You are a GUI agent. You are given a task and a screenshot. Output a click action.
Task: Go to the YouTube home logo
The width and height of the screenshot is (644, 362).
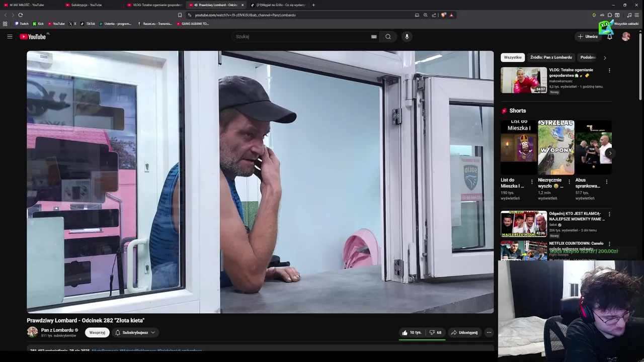pos(33,36)
